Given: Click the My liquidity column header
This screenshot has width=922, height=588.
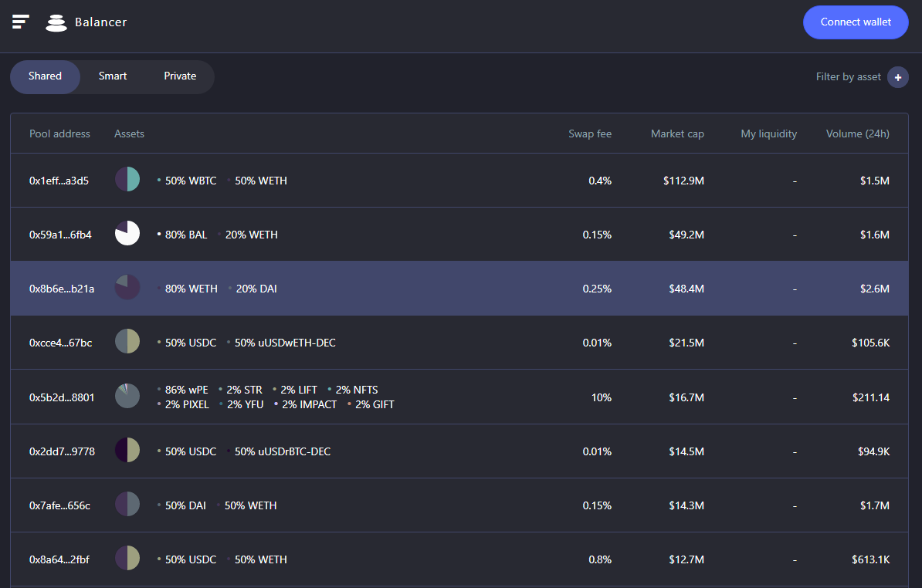Looking at the screenshot, I should coord(769,134).
